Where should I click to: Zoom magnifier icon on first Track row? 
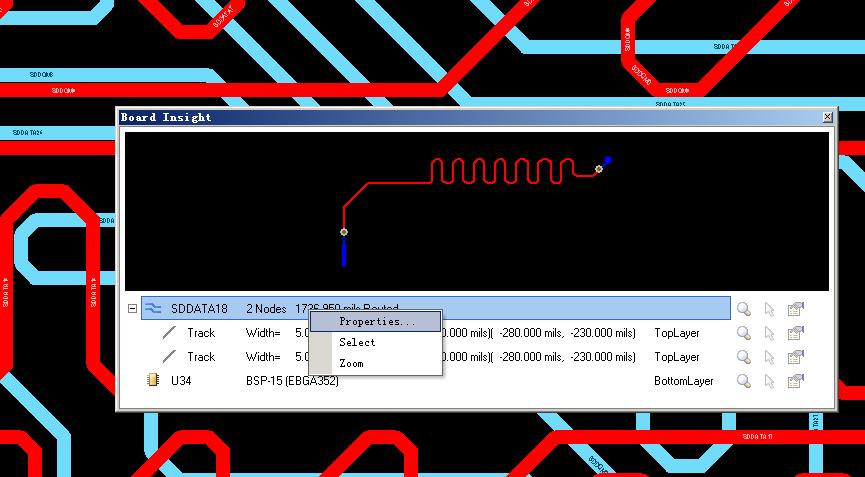(744, 333)
